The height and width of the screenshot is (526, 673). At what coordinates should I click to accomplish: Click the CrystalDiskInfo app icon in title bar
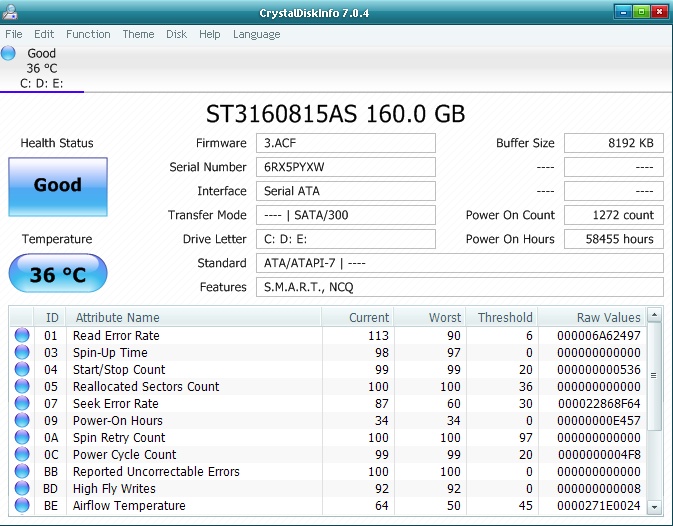point(9,12)
